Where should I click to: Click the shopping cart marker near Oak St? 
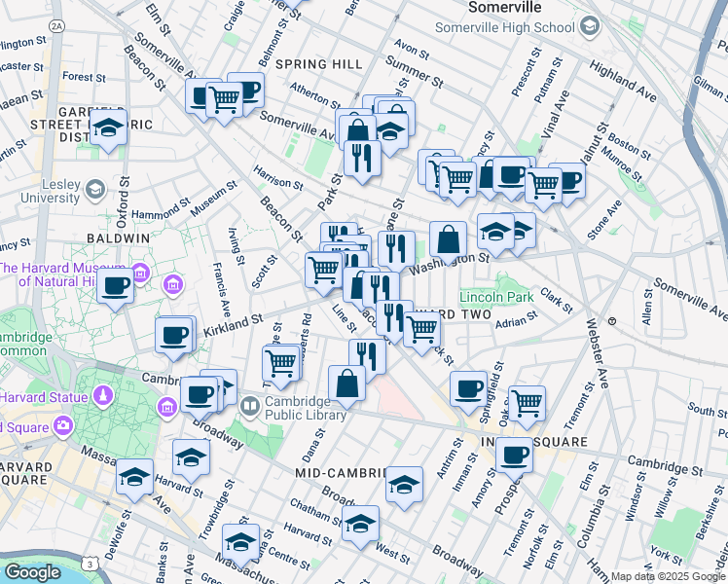tap(527, 401)
